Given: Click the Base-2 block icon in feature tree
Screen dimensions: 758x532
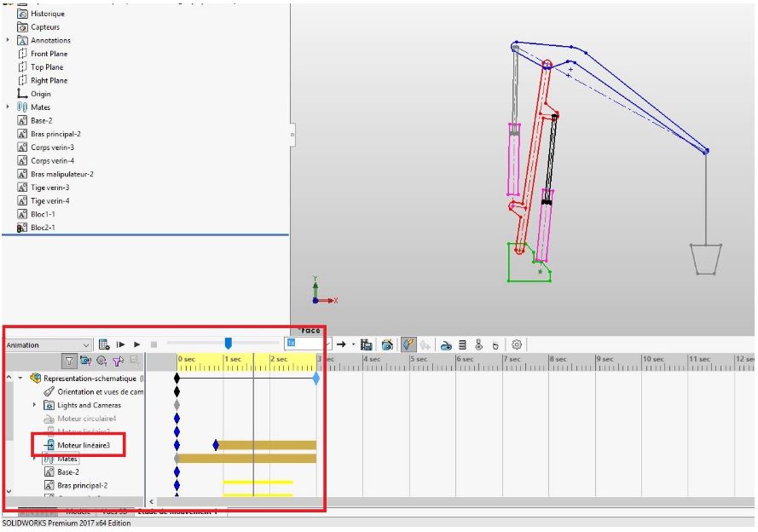Looking at the screenshot, I should click(22, 120).
